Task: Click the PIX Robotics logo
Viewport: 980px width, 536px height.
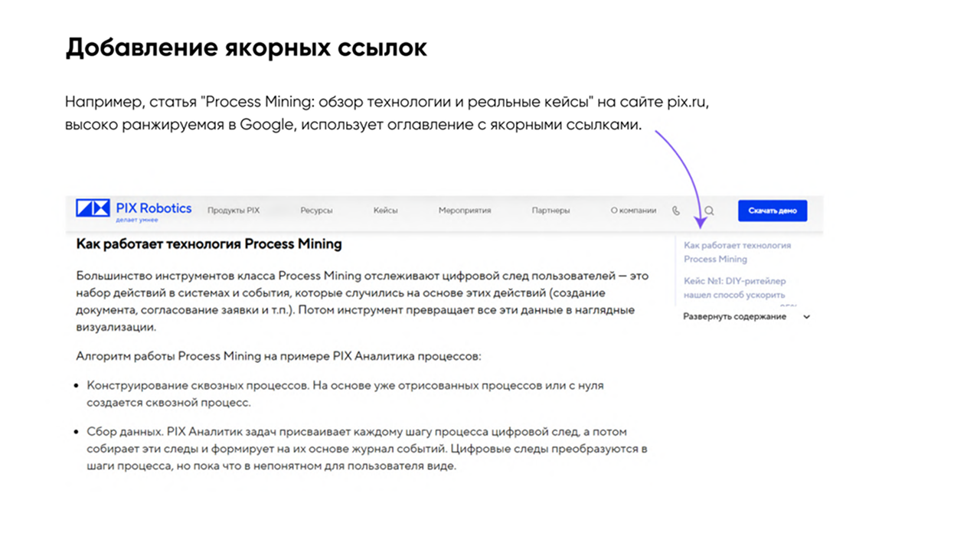Action: (134, 210)
